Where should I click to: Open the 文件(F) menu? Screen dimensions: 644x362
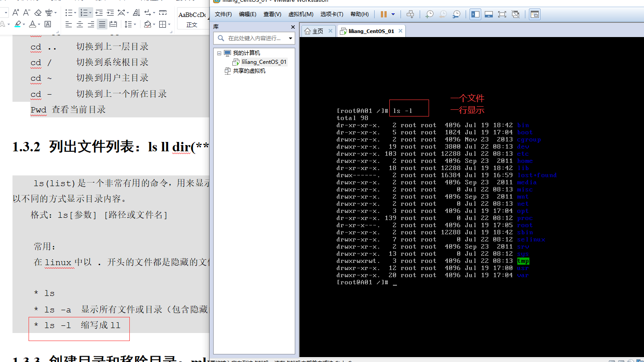[x=223, y=14]
